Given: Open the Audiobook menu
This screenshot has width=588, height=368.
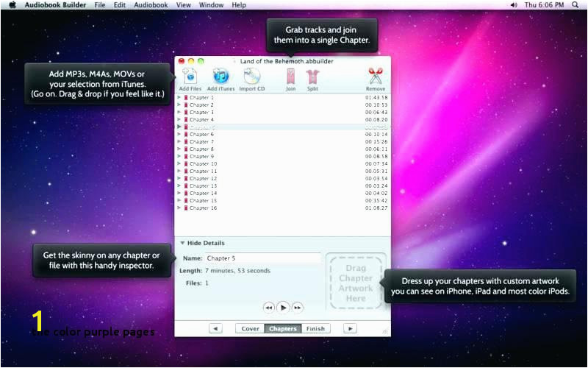Looking at the screenshot, I should pos(151,5).
